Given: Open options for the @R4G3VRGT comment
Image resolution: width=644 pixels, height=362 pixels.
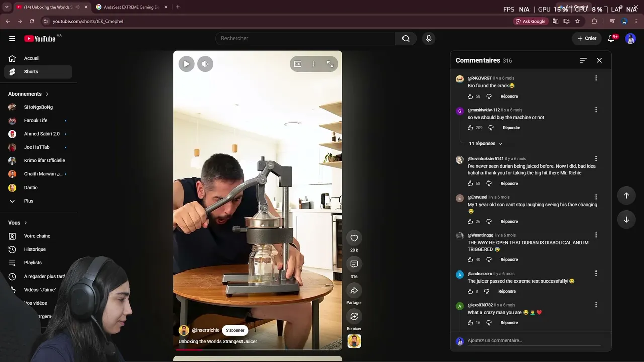Looking at the screenshot, I should coord(596,78).
